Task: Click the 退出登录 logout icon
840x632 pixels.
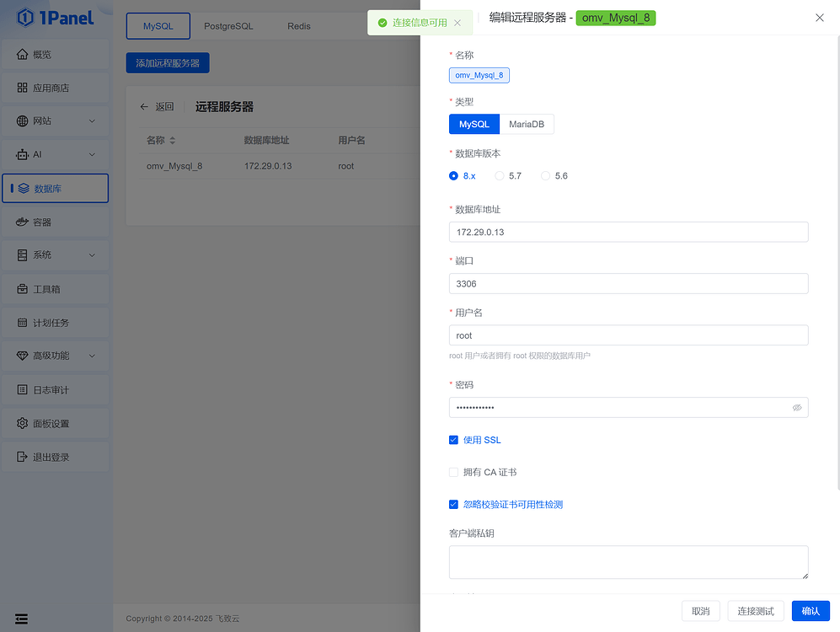Action: tap(55, 457)
